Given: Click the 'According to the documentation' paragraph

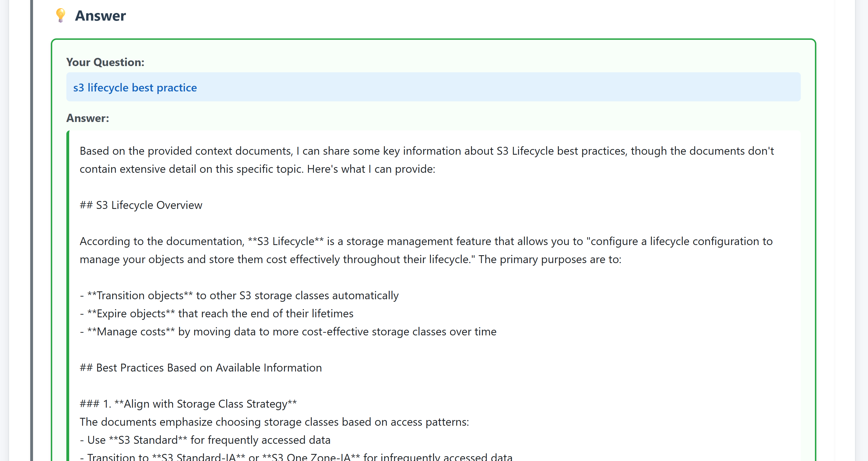Looking at the screenshot, I should (426, 242).
